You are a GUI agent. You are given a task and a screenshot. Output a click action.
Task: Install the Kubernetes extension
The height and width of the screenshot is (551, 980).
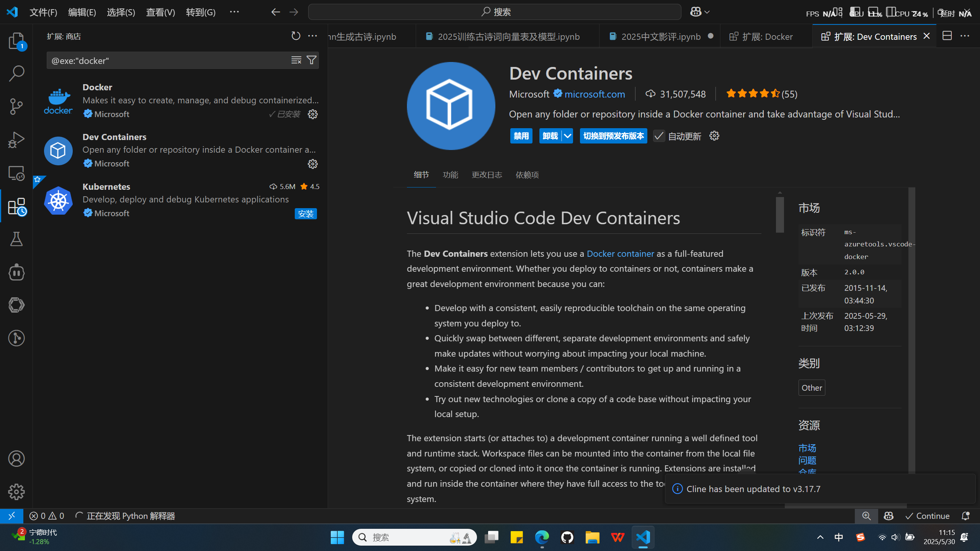pyautogui.click(x=305, y=214)
